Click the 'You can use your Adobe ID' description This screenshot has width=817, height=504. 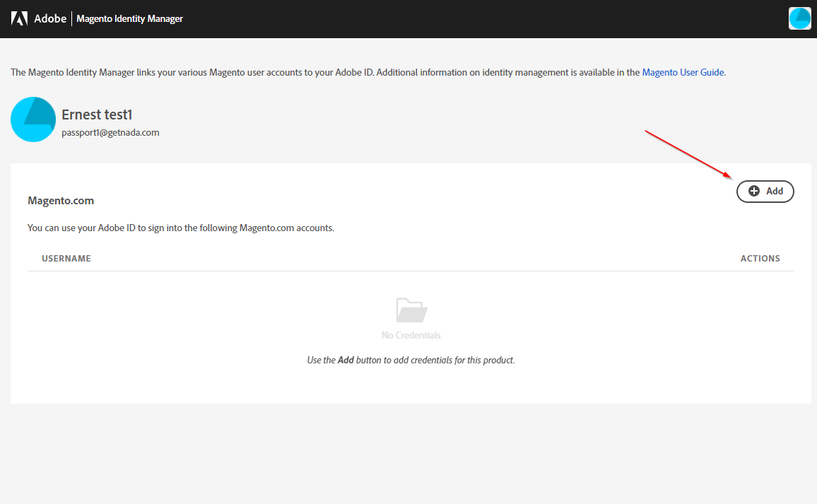(181, 228)
